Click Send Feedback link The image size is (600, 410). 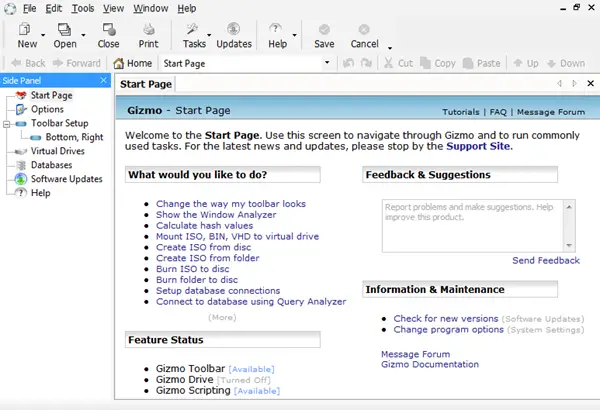(546, 261)
